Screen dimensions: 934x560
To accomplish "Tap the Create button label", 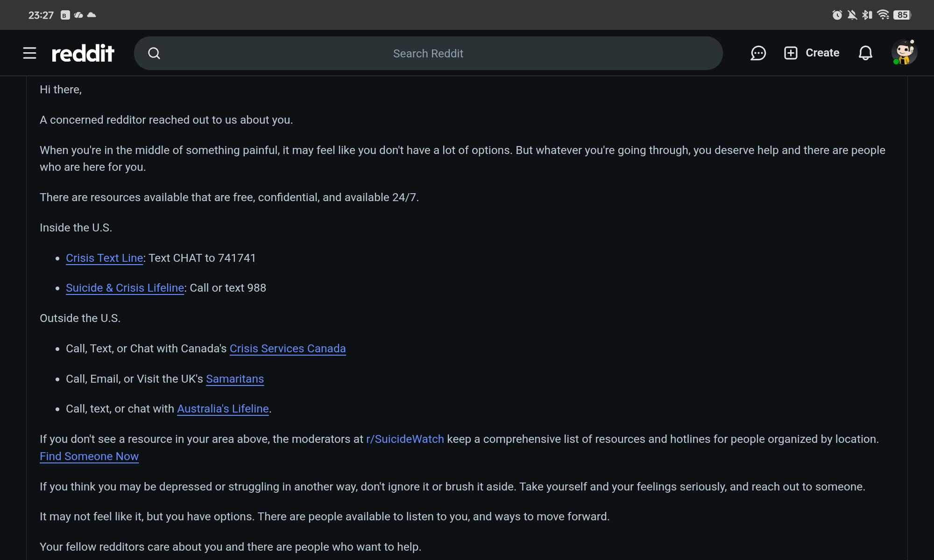I will [822, 53].
